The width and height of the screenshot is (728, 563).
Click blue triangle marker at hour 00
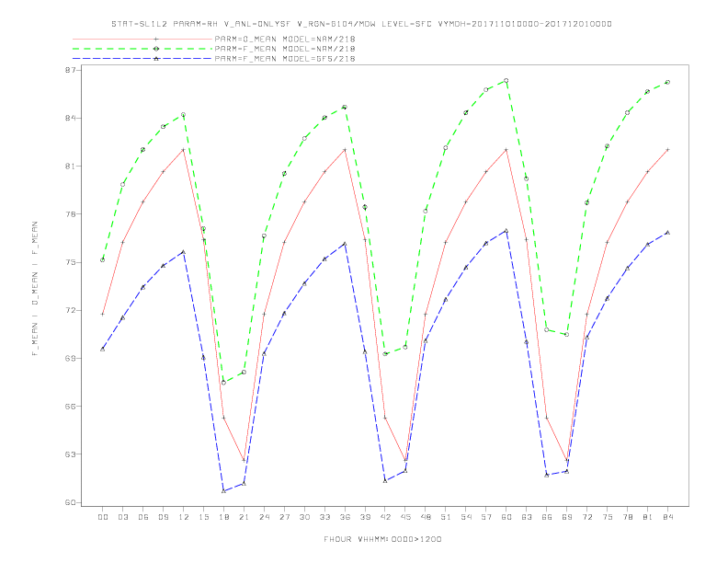tap(103, 349)
